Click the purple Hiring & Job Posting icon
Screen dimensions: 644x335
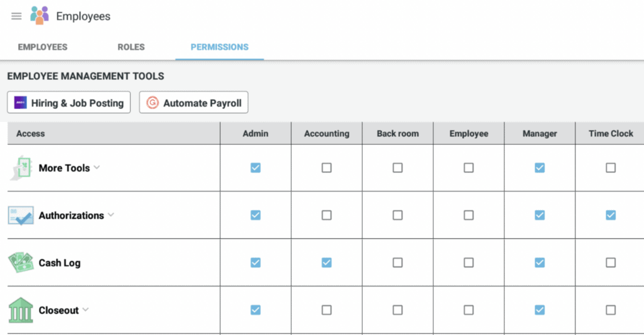click(21, 103)
